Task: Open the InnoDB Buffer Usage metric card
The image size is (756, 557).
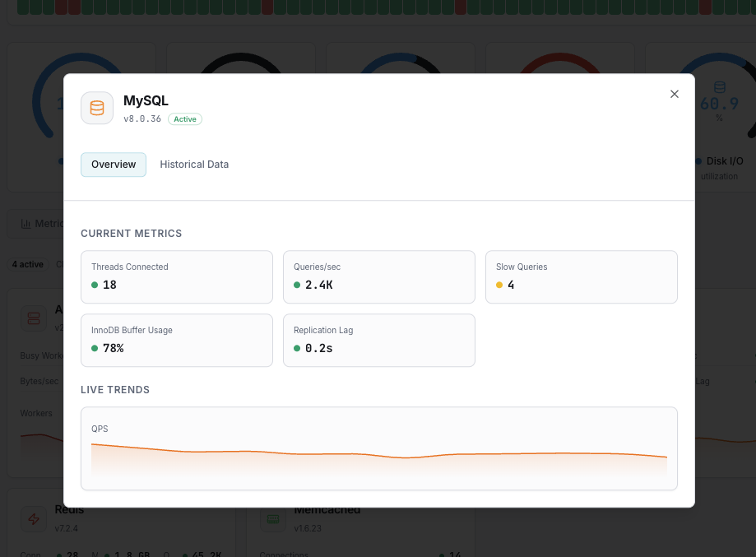Action: pos(176,340)
